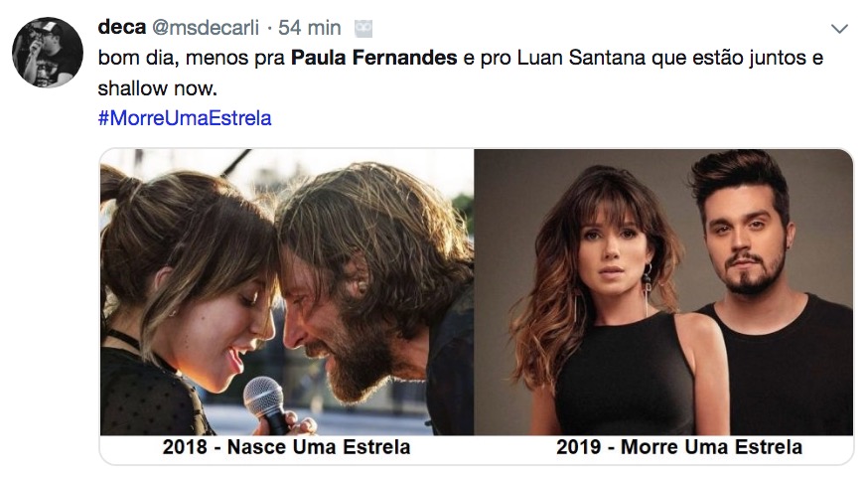Open deca's profile picture avatar

point(47,52)
